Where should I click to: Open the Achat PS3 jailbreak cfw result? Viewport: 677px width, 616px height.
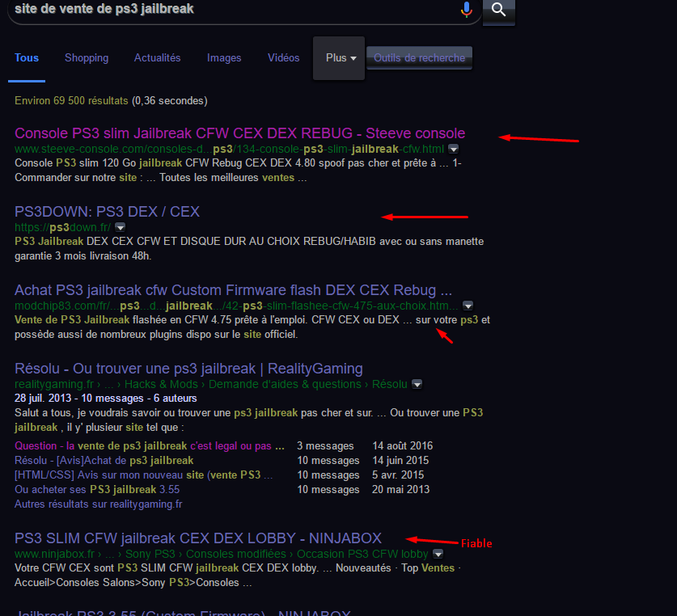(x=233, y=290)
